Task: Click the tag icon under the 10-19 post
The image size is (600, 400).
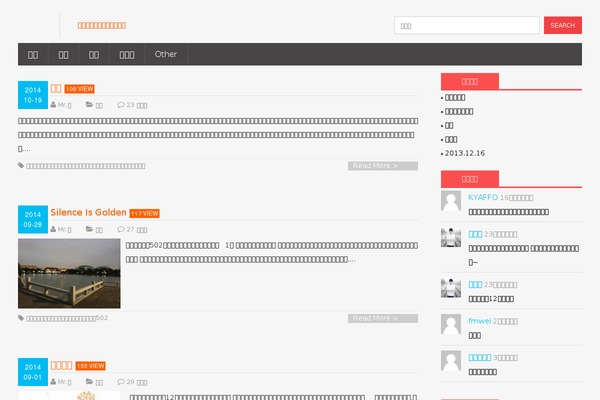Action: click(21, 165)
